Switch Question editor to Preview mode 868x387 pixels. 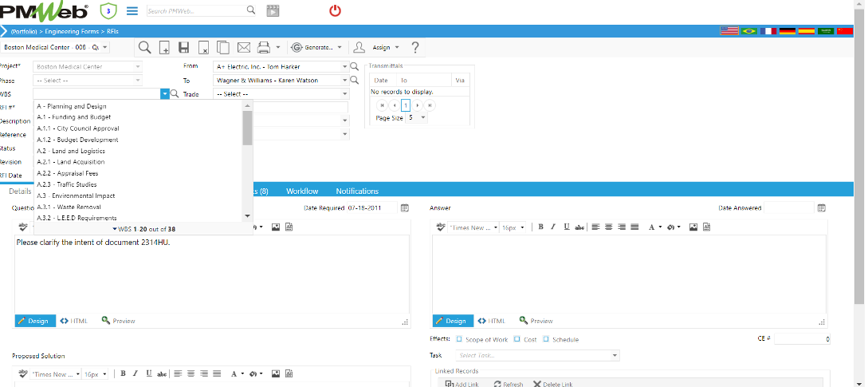118,321
